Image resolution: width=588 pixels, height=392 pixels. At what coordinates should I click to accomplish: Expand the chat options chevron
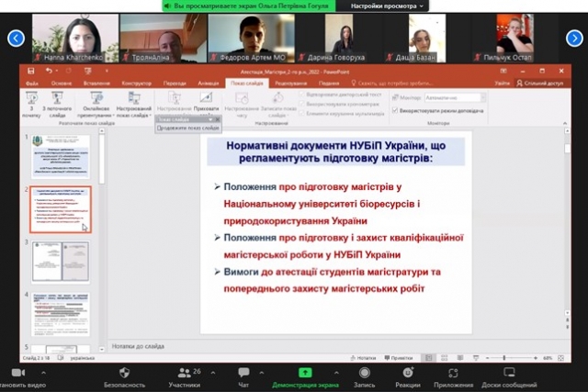pos(262,373)
